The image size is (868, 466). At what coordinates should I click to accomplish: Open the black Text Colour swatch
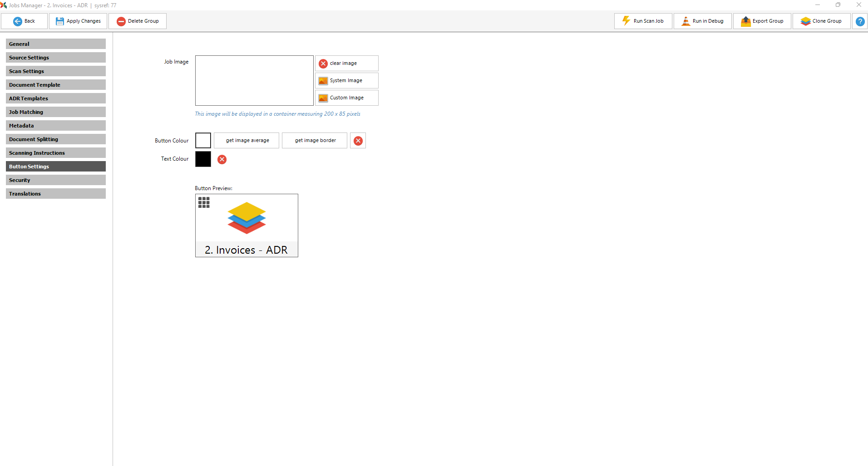(203, 159)
